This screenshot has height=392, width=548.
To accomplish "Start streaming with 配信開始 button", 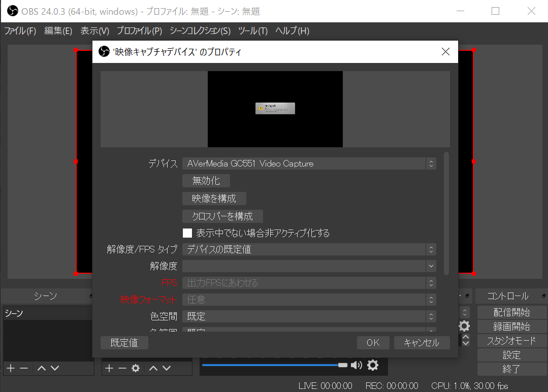I will [511, 312].
